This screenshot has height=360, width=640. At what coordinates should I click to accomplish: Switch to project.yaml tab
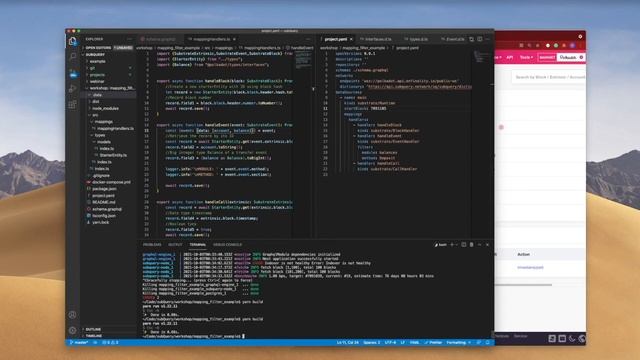336,39
